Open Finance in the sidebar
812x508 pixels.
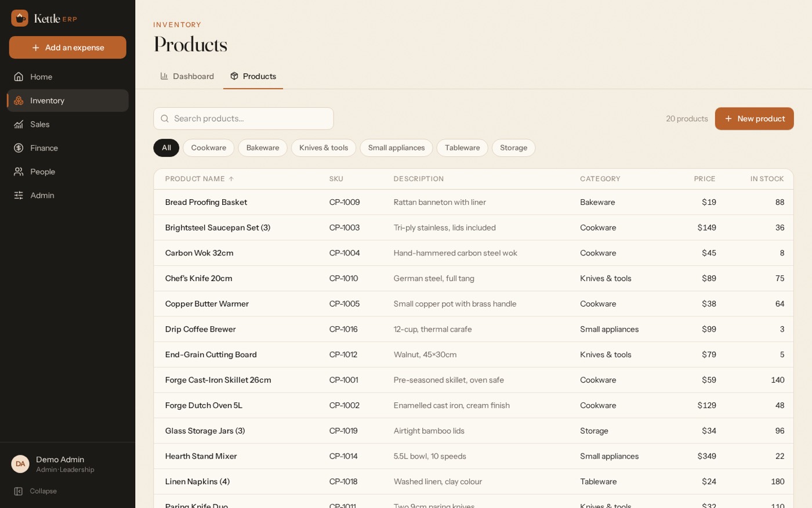[68, 148]
